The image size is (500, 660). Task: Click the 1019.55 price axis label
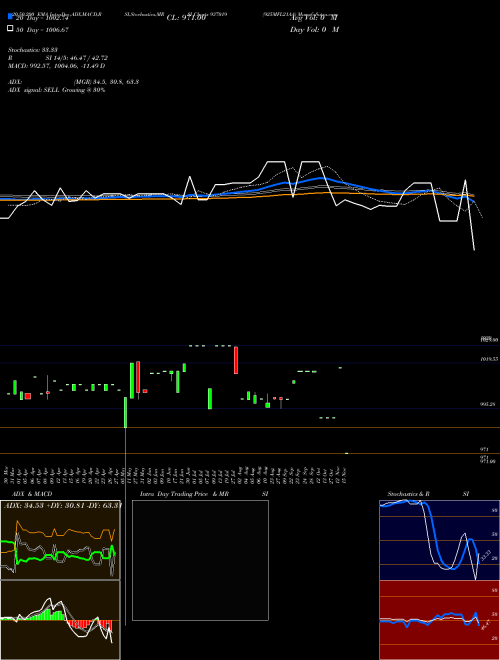click(x=489, y=359)
